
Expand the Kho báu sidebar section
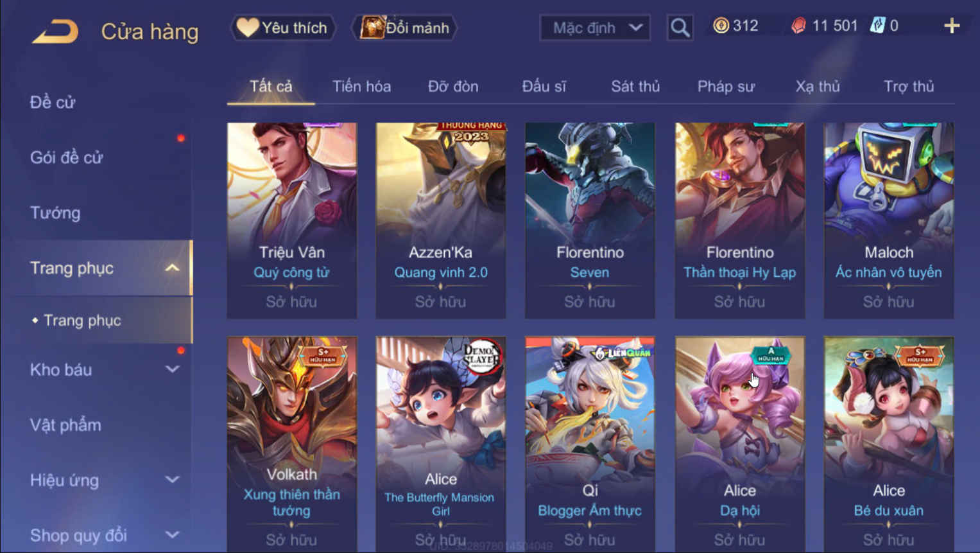(172, 369)
